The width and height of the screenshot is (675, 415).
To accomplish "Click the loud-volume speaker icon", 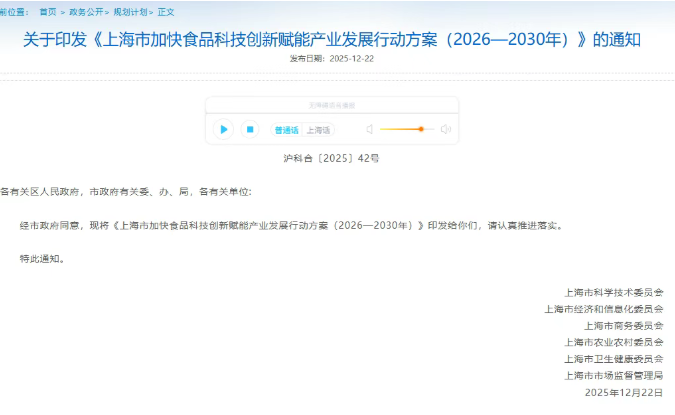I will (x=446, y=129).
